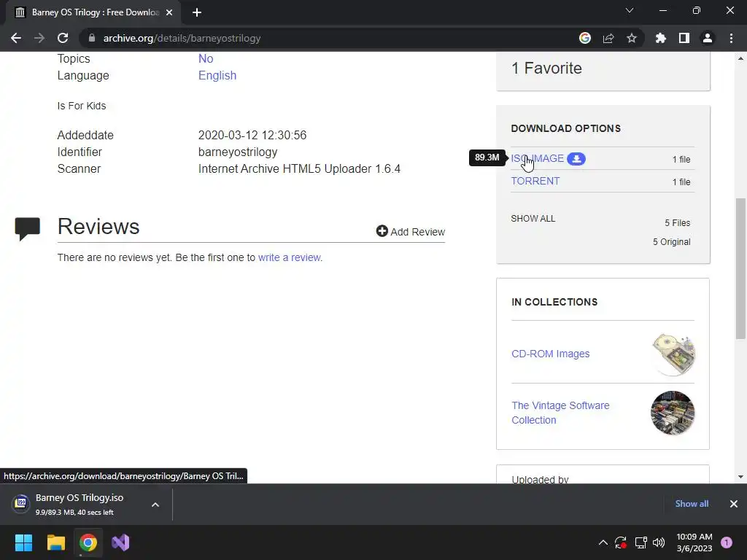Open the CD-ROM Images collection link
Screen dimensions: 747x560
550,354
